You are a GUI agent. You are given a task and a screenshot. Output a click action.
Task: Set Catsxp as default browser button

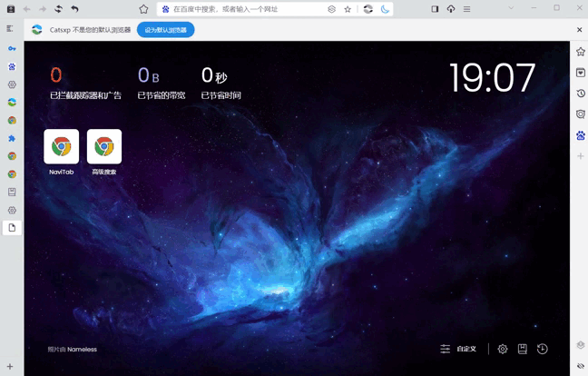[165, 30]
